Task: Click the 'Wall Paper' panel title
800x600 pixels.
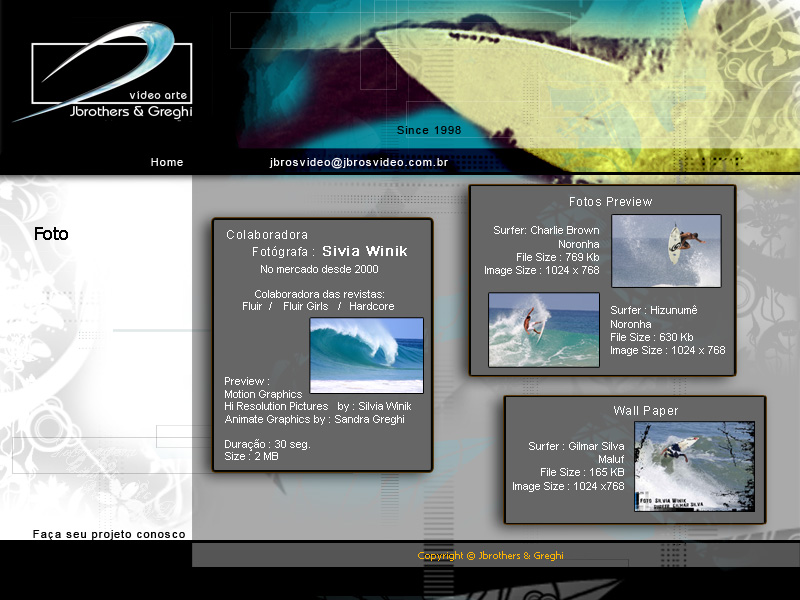Action: click(645, 411)
